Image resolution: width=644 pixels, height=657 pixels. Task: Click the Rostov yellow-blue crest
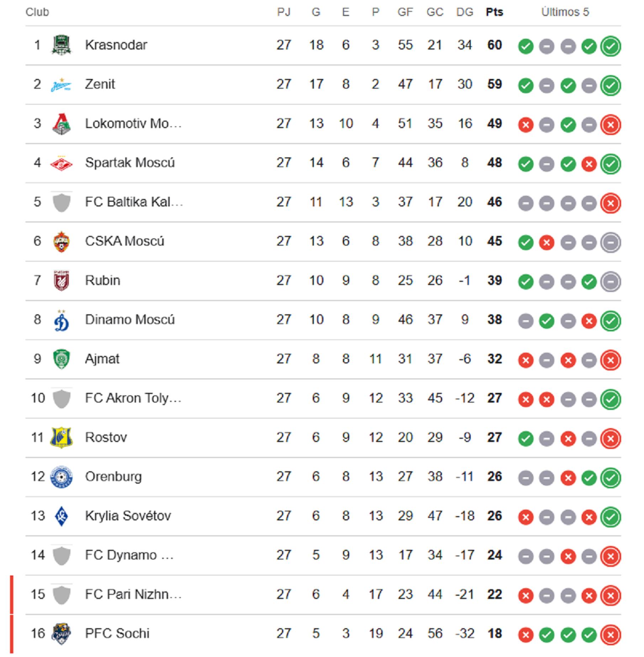pos(61,437)
